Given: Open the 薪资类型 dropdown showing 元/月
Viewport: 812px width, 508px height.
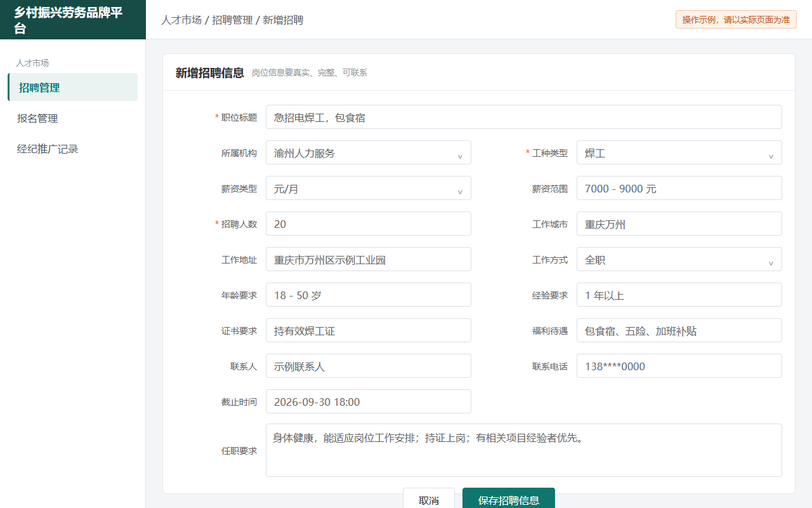Looking at the screenshot, I should [369, 188].
